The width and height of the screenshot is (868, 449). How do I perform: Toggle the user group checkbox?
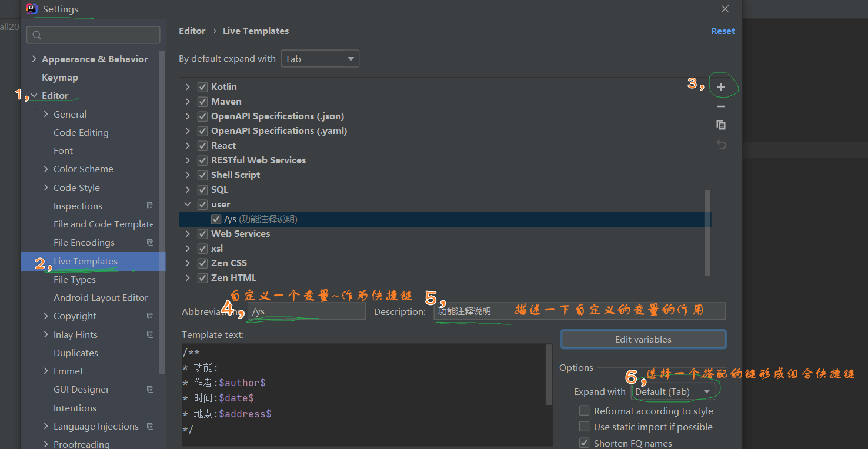point(202,204)
